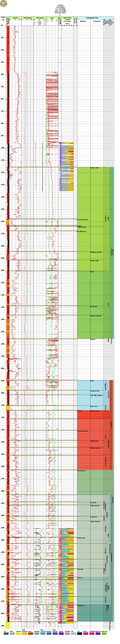This screenshot has width=120, height=644.
Task: Click the Stone Corral formation label
Action: 94,407
